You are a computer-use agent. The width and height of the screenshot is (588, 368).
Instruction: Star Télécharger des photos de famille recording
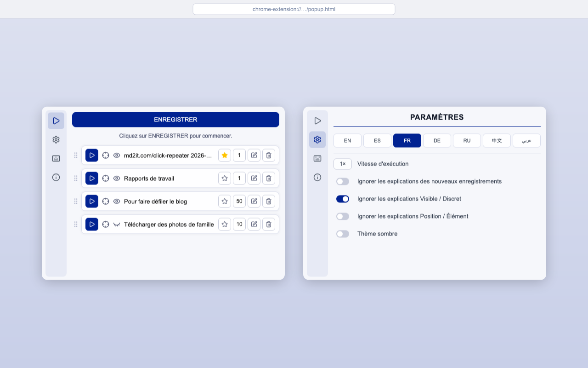point(225,224)
